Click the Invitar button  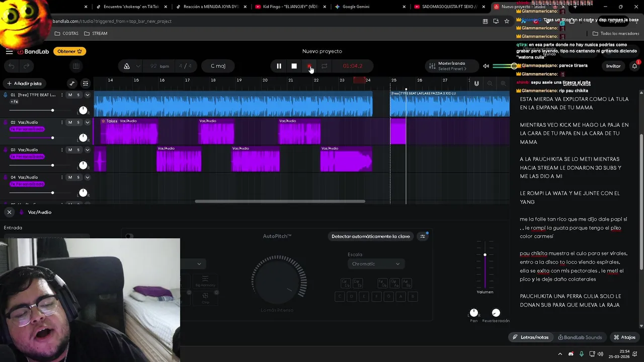tap(613, 66)
